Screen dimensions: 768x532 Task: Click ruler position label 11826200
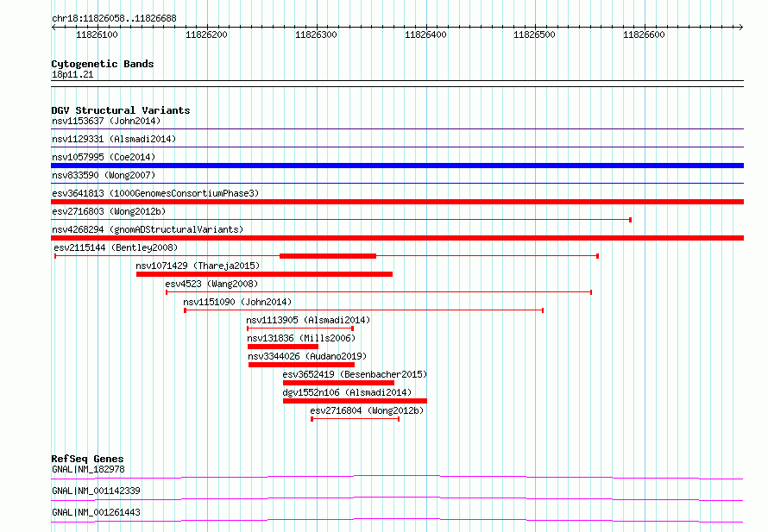point(207,34)
